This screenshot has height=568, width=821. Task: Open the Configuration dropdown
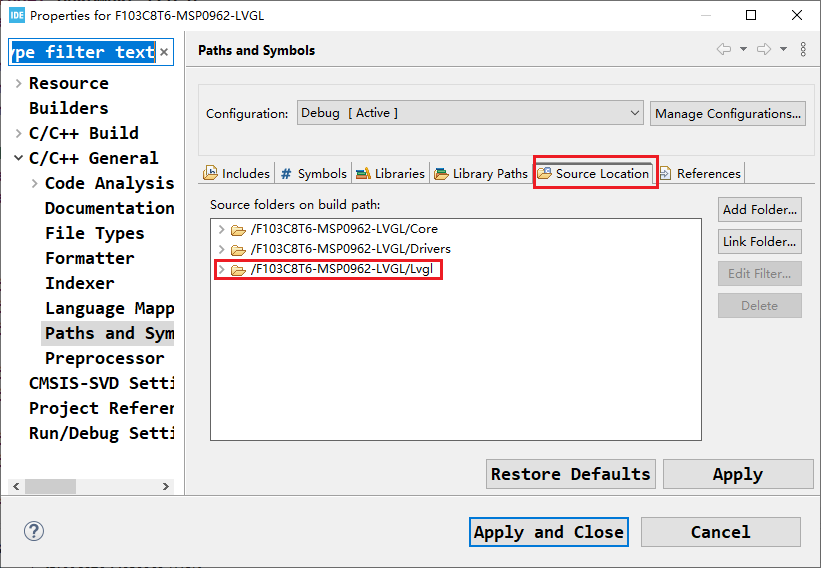pos(470,113)
